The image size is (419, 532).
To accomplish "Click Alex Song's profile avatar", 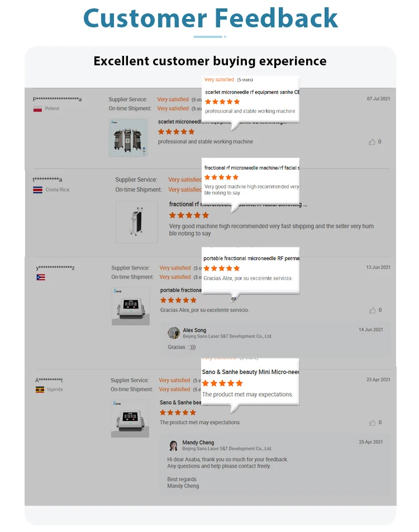I will pos(174,333).
